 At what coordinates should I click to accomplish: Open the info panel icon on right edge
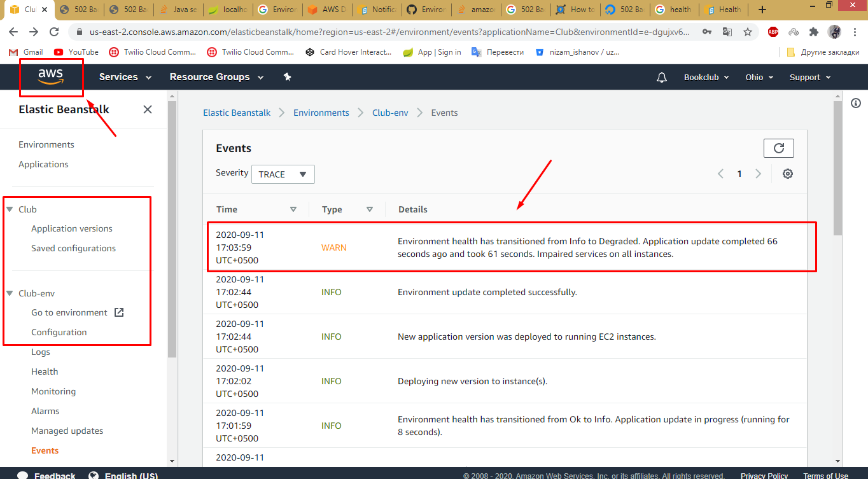tap(856, 103)
